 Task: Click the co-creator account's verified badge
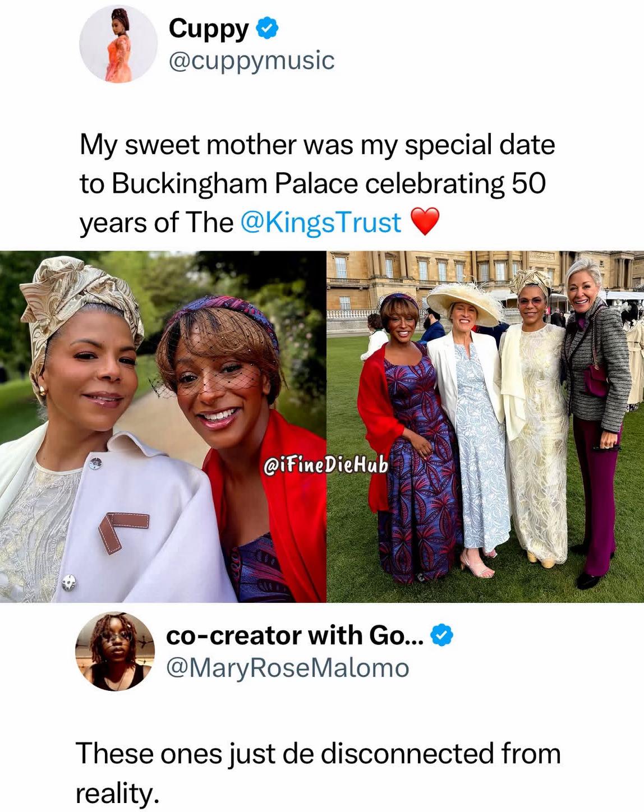coord(442,635)
